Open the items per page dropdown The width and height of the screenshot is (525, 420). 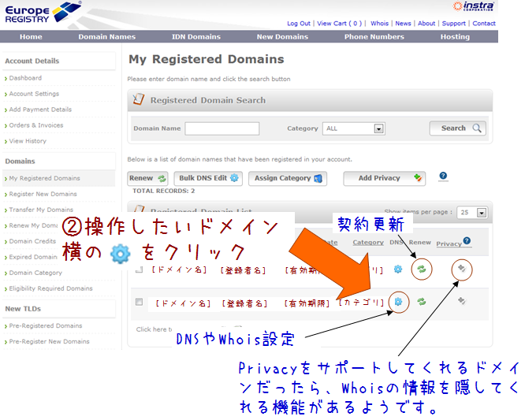pyautogui.click(x=472, y=212)
